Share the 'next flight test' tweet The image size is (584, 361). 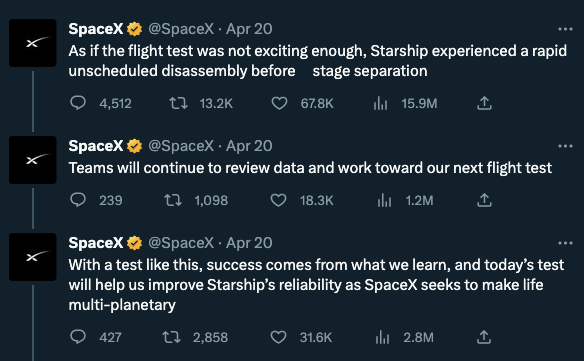coord(484,200)
